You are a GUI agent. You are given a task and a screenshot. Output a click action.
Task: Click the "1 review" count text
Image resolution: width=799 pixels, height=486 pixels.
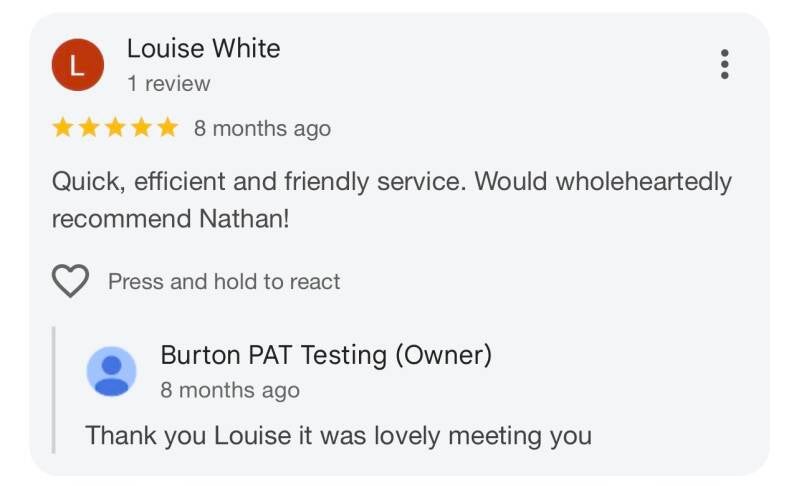(x=168, y=84)
